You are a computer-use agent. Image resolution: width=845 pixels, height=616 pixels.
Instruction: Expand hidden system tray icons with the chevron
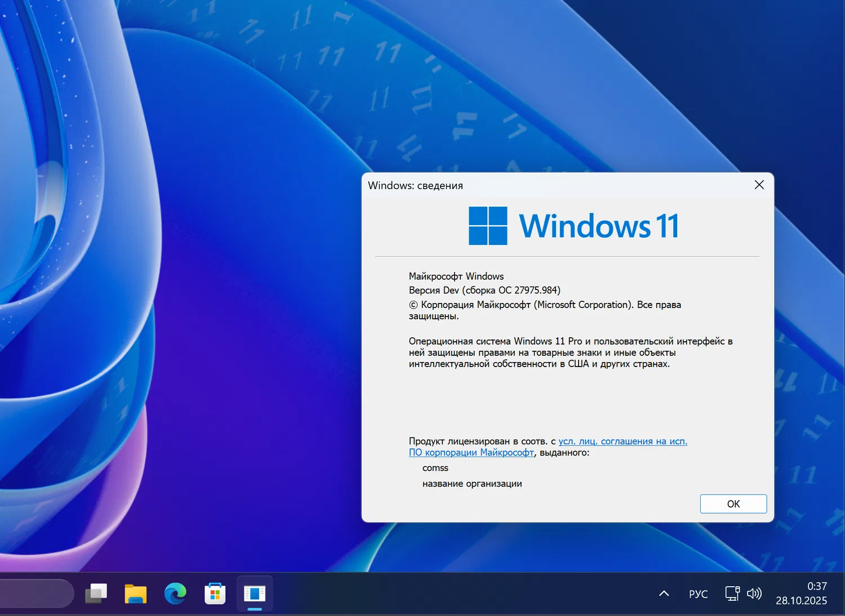664,593
